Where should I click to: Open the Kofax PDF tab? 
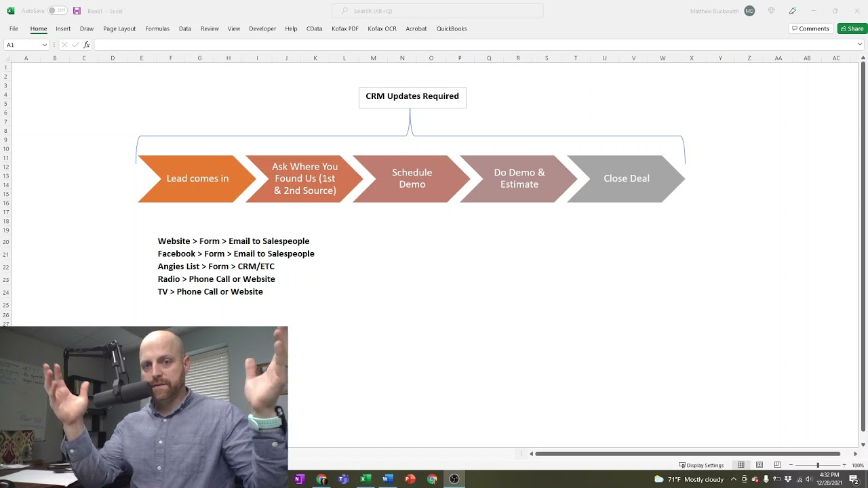tap(345, 28)
